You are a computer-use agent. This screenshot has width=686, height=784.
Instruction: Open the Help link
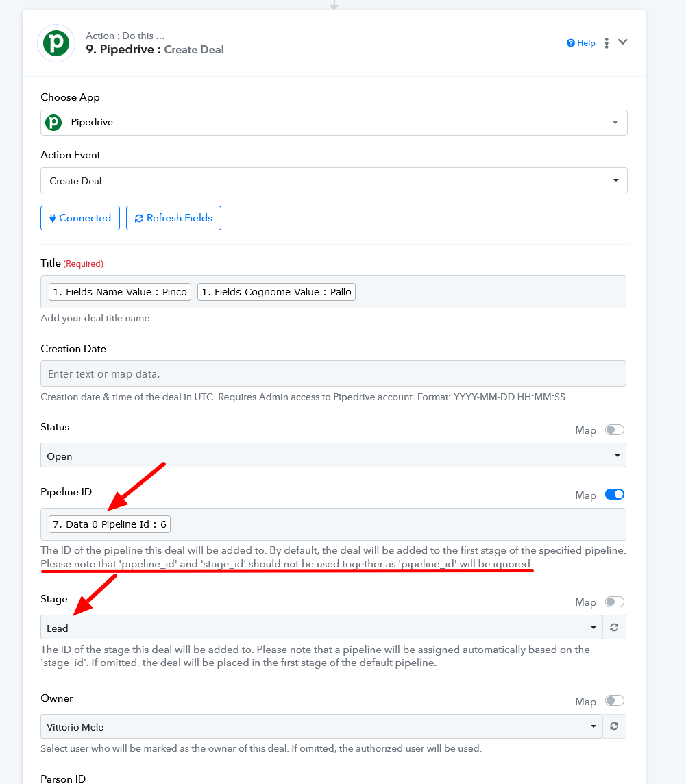(586, 43)
